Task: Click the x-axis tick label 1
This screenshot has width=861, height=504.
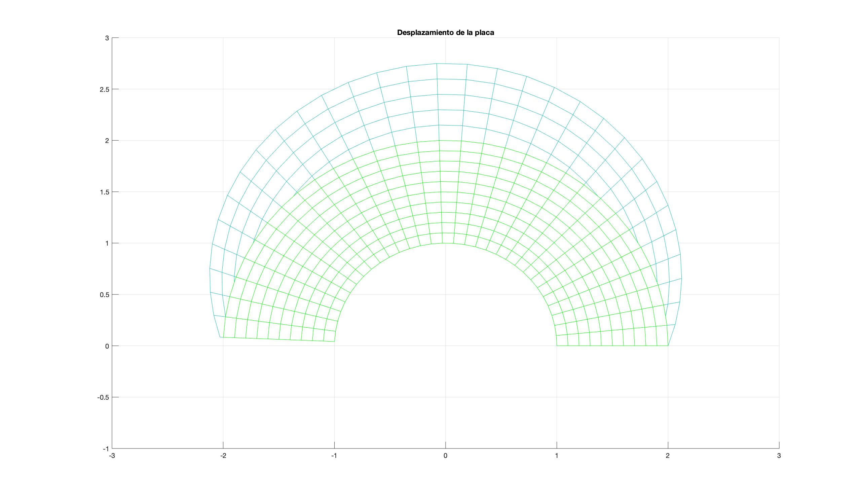Action: point(557,456)
